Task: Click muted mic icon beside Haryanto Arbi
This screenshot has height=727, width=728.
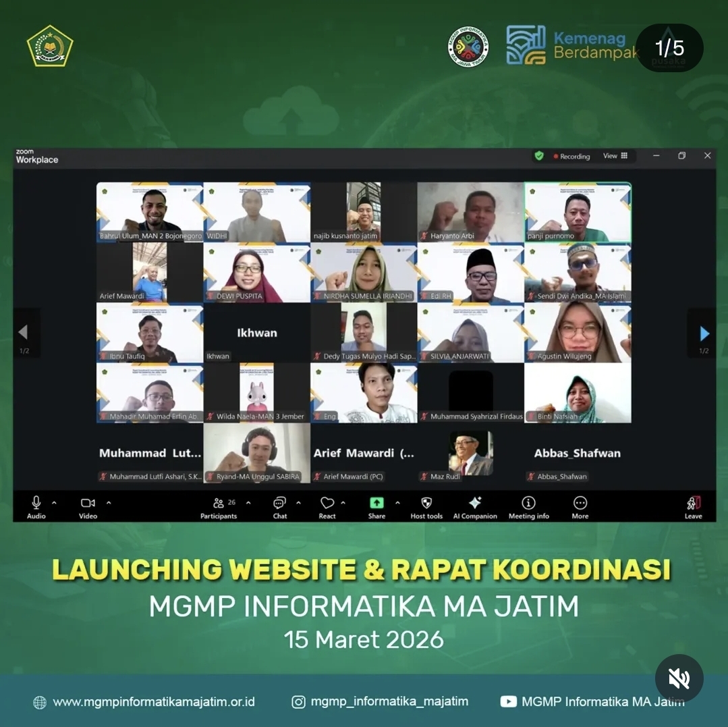Action: coord(424,236)
